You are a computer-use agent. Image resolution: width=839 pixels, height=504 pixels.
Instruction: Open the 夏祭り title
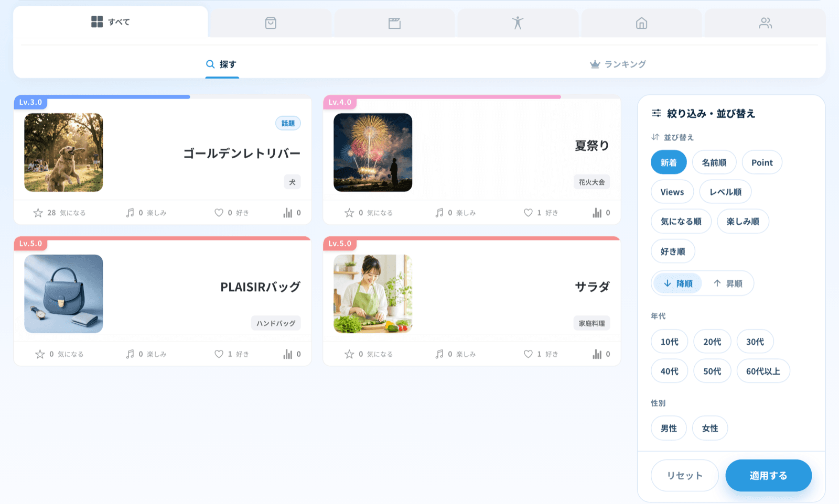[x=592, y=146]
